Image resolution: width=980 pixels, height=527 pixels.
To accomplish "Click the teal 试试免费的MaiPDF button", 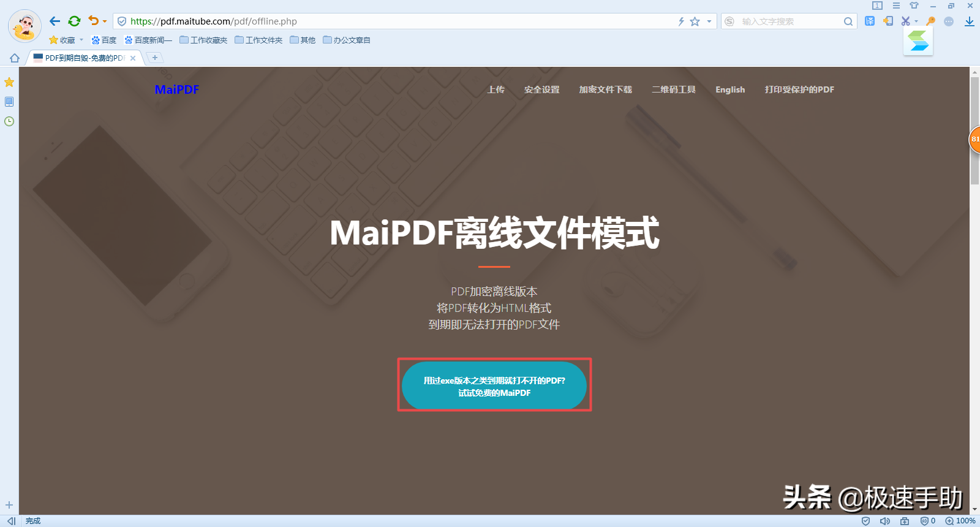I will click(x=494, y=385).
